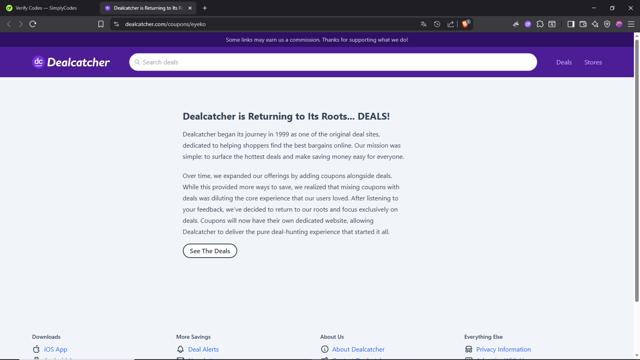
Task: Open the Privacy Information link
Action: 503,349
